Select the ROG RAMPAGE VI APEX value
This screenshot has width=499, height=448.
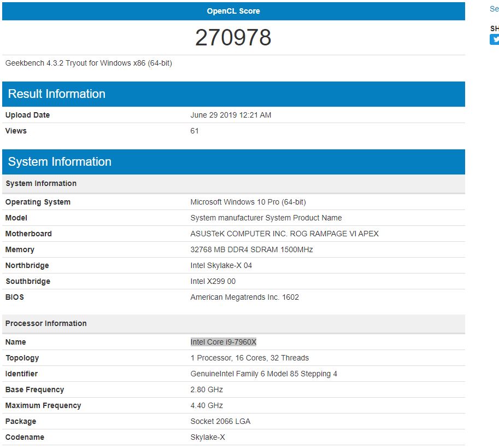click(334, 234)
